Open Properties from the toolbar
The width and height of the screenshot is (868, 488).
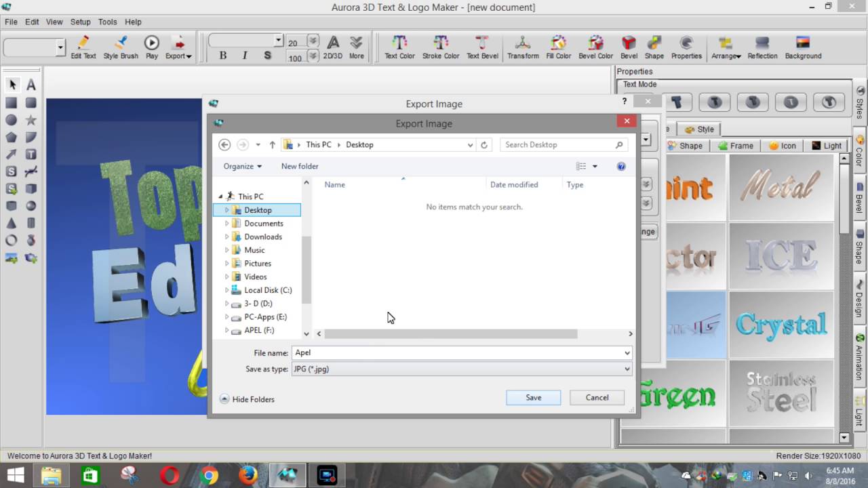686,48
